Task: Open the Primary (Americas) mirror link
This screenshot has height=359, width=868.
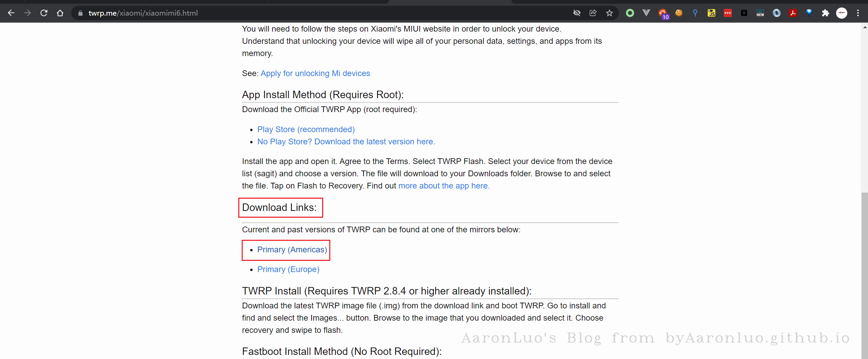Action: 292,250
